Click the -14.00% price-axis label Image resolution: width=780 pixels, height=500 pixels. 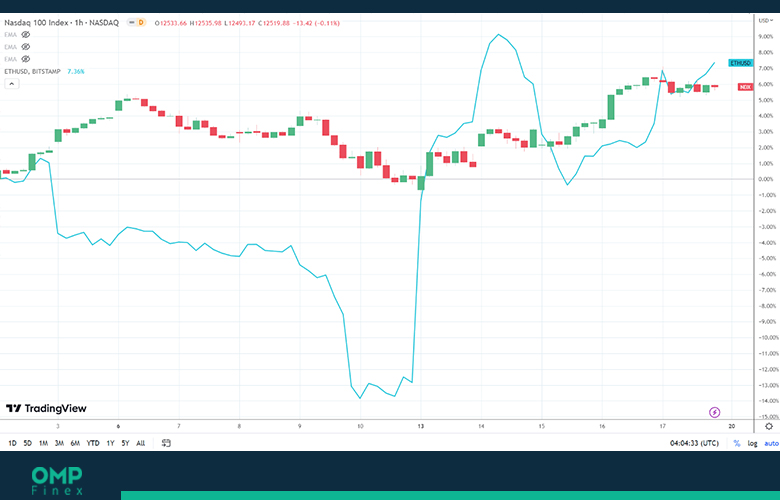767,401
